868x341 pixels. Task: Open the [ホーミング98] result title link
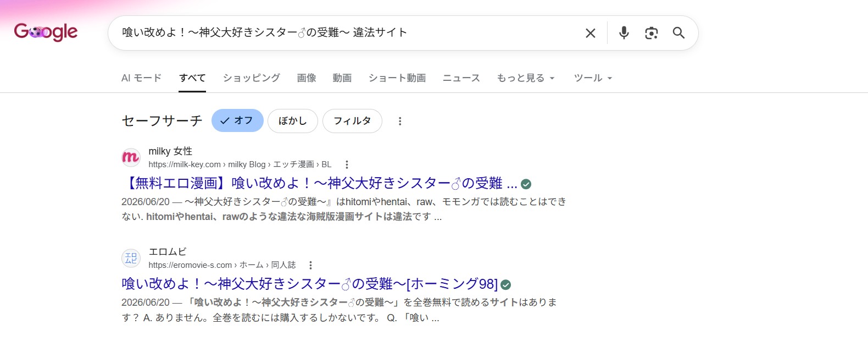[310, 284]
